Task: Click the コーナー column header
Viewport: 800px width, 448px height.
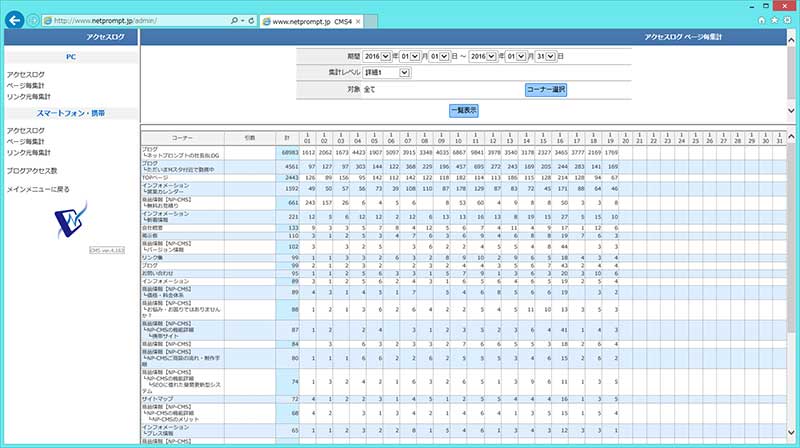Action: pyautogui.click(x=182, y=138)
